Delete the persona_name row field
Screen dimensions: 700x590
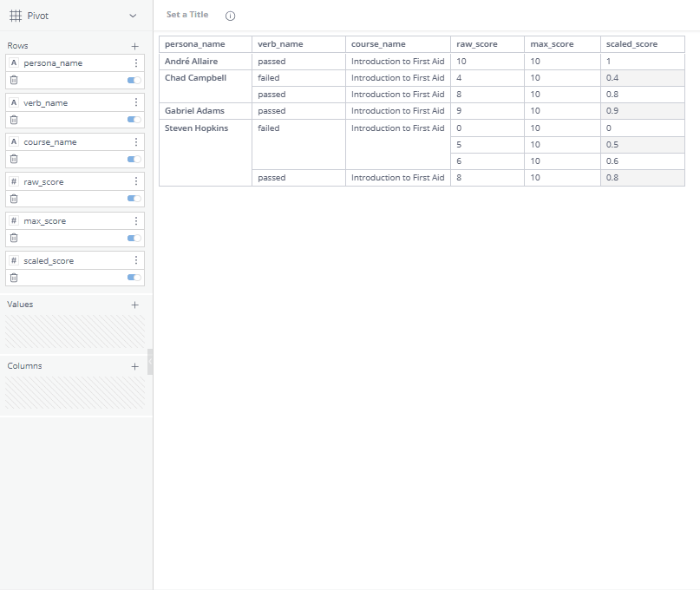click(x=13, y=80)
